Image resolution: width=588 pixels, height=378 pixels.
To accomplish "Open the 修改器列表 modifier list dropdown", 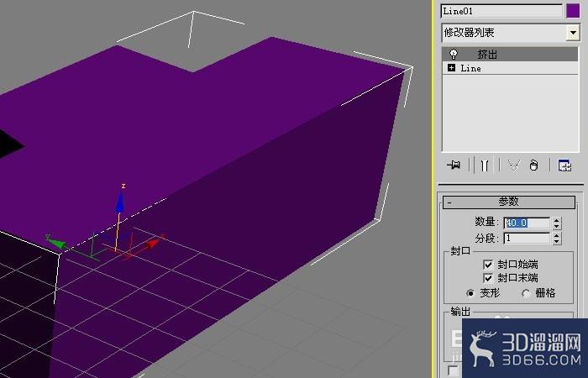I will [x=573, y=33].
